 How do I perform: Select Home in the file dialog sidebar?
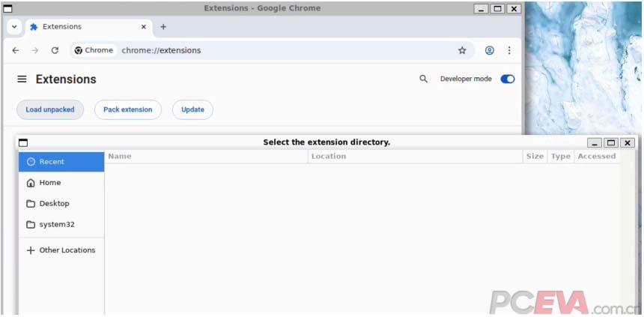(x=50, y=183)
